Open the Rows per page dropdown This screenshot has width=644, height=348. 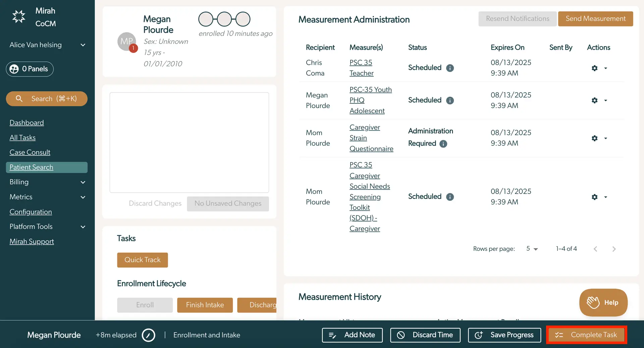coord(532,249)
